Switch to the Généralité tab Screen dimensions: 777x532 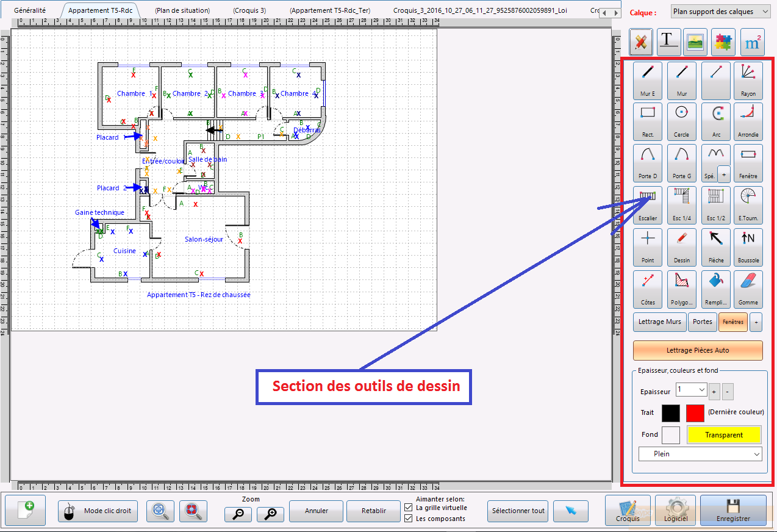click(x=30, y=10)
